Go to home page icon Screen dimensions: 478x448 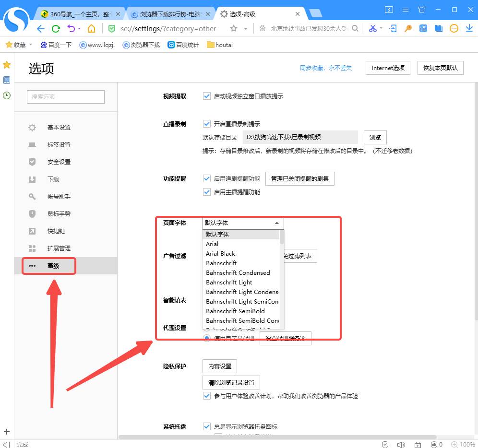pyautogui.click(x=91, y=29)
